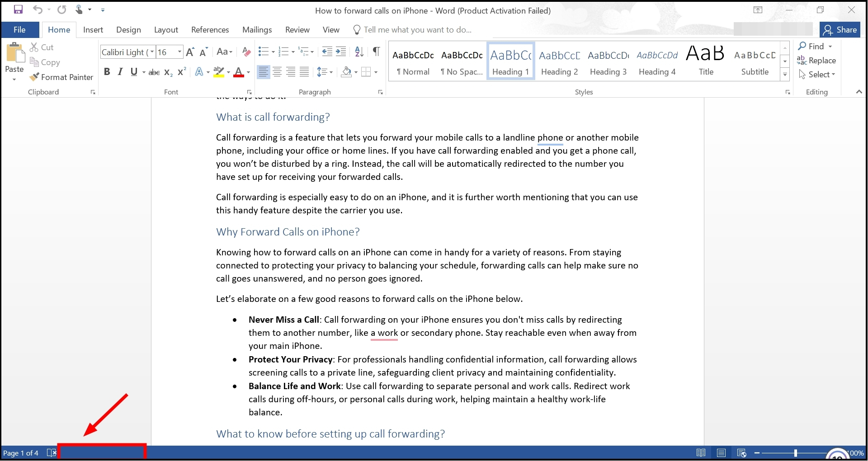Viewport: 868px width, 461px height.
Task: Switch to Read Mode view
Action: [701, 452]
